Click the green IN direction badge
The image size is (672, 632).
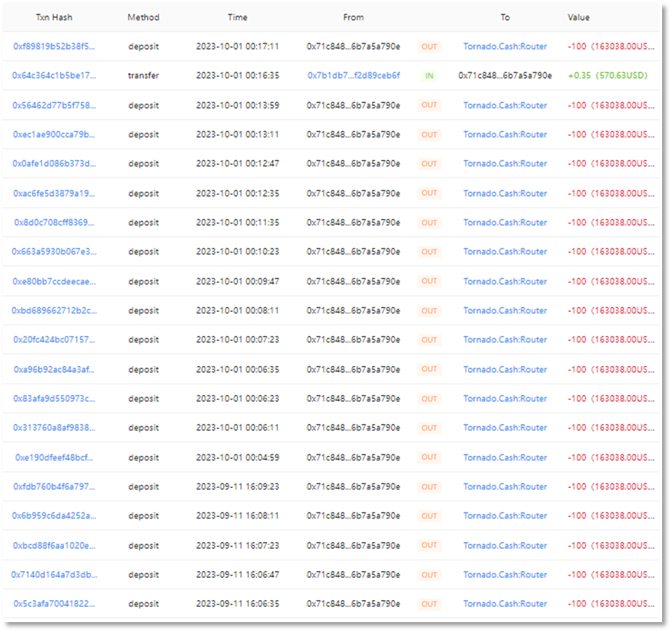[429, 75]
